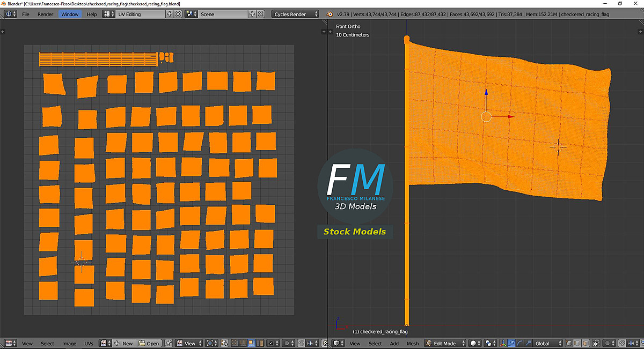Select UV vertex selection mode

(x=236, y=343)
